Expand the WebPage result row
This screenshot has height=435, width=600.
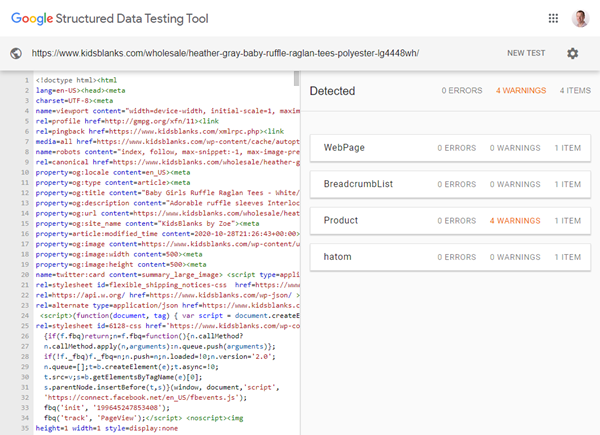450,148
